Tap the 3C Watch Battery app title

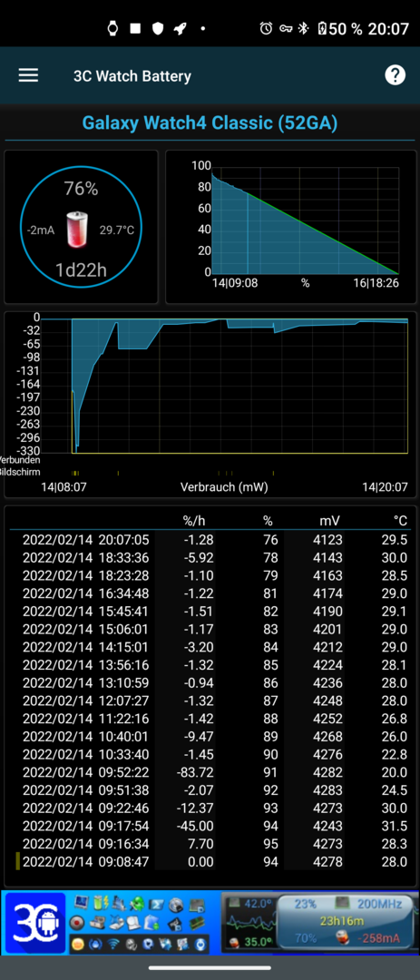point(132,76)
